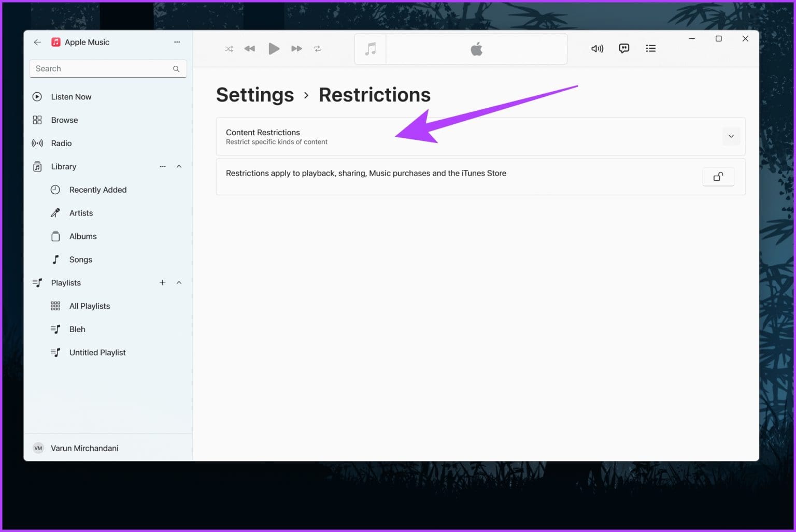Open Recently Added in Library
The width and height of the screenshot is (796, 532).
98,190
